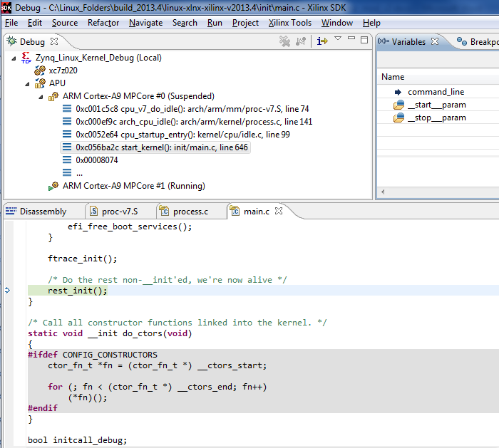
Task: Click the suspended core #0 icon
Action: [x=53, y=96]
